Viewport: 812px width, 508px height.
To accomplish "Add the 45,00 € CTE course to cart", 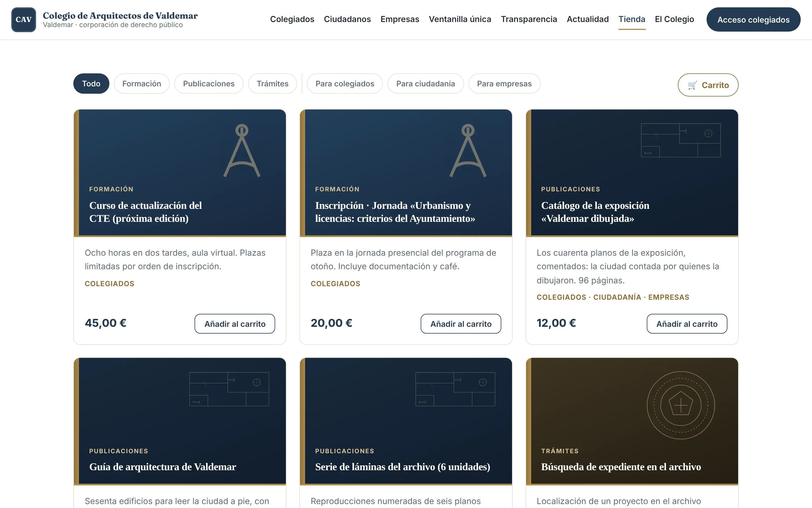I will point(235,323).
